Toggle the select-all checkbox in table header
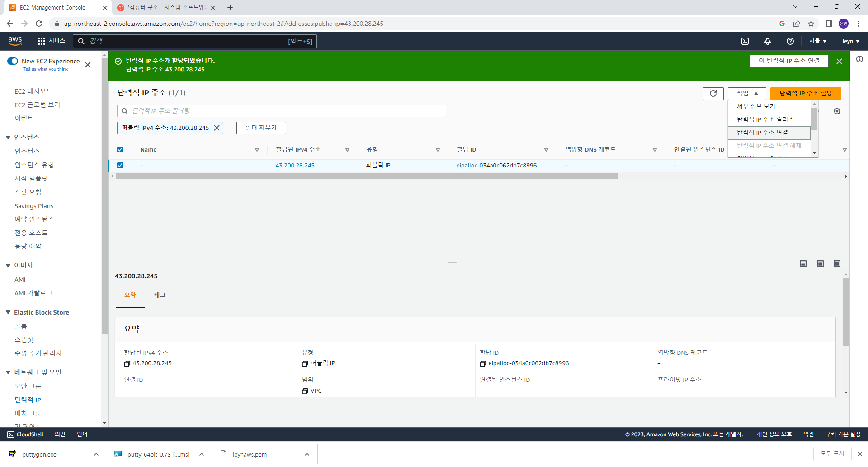The height and width of the screenshot is (467, 868). click(120, 150)
